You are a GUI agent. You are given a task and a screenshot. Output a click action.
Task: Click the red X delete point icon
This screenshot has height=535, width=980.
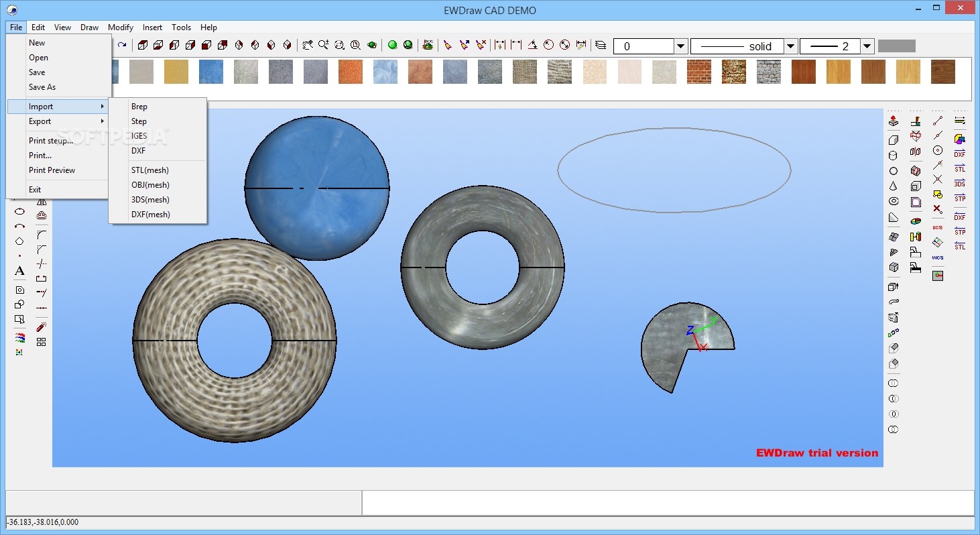(938, 209)
